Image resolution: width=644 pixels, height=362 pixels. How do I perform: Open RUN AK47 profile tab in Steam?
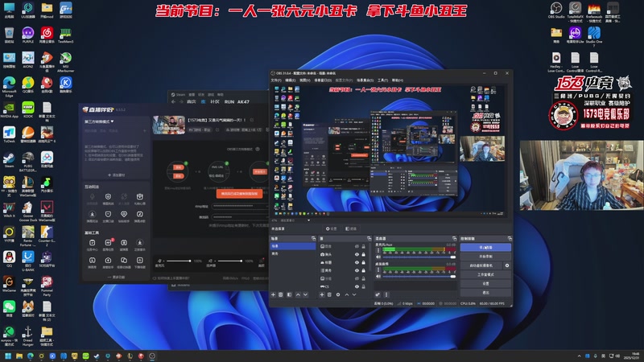tap(237, 102)
